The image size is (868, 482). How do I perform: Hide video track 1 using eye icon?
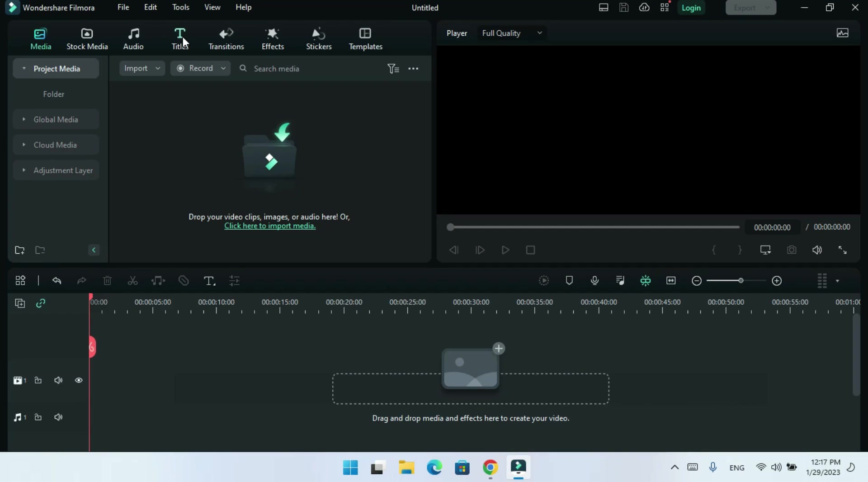pos(79,380)
